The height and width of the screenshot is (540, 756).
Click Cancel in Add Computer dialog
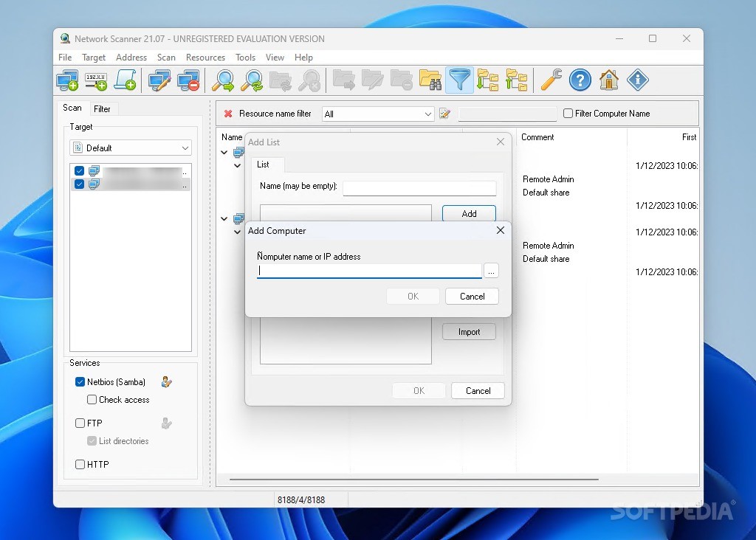click(472, 297)
